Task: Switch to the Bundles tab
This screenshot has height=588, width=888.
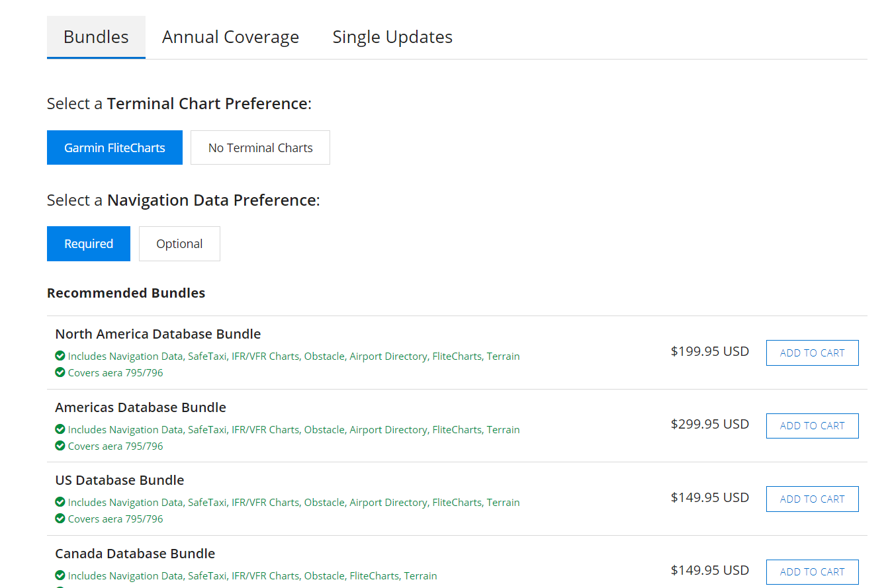Action: 96,37
